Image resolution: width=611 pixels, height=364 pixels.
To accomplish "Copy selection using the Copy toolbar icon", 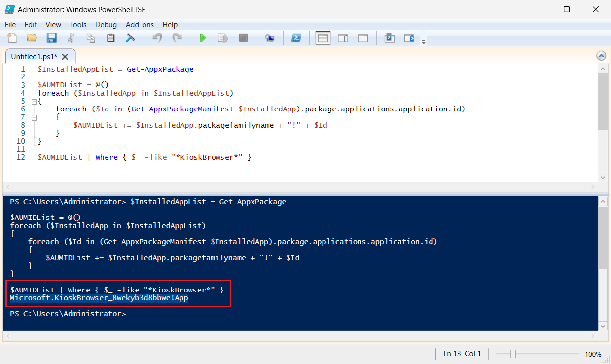I will (91, 38).
